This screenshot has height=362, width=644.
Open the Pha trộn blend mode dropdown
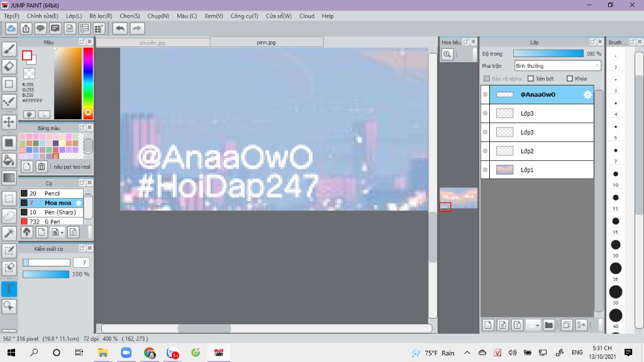[558, 65]
